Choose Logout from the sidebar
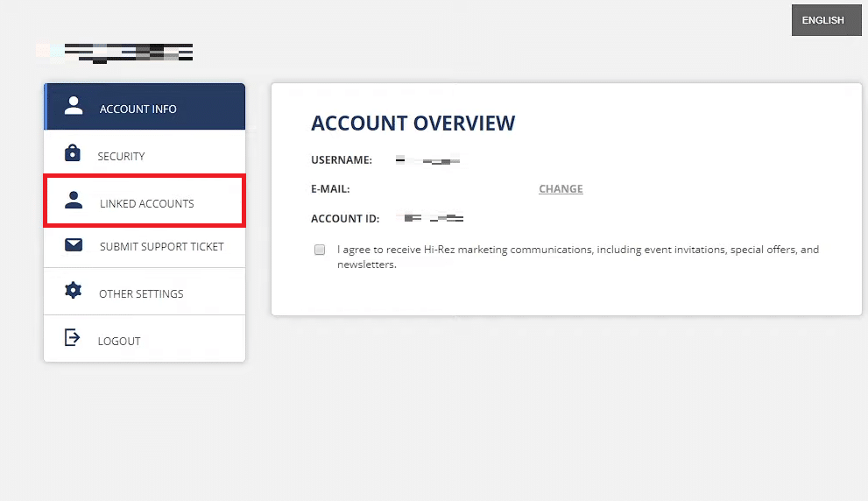868x501 pixels. (145, 339)
